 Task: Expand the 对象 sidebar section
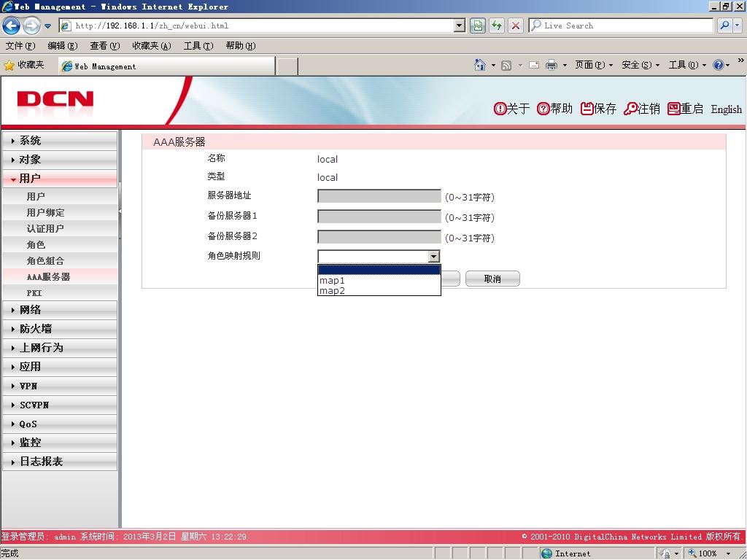point(60,160)
